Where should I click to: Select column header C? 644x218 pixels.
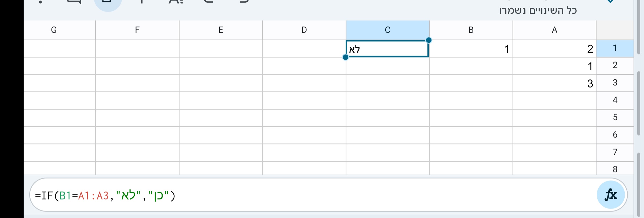pyautogui.click(x=388, y=30)
